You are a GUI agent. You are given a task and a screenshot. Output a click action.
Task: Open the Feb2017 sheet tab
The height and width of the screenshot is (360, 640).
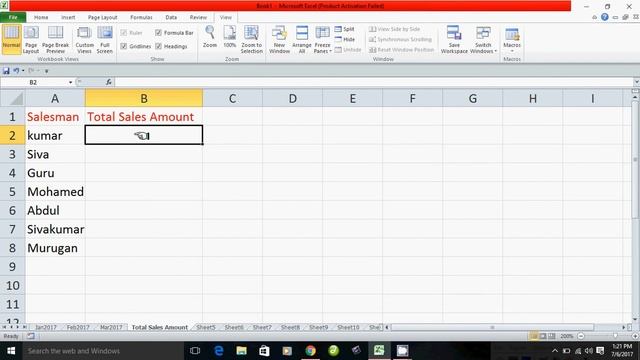[78, 327]
